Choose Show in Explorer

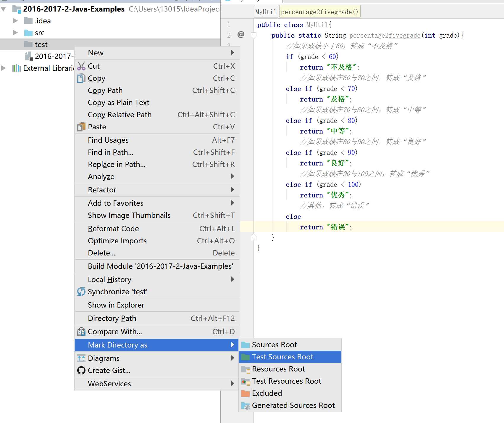click(x=157, y=305)
